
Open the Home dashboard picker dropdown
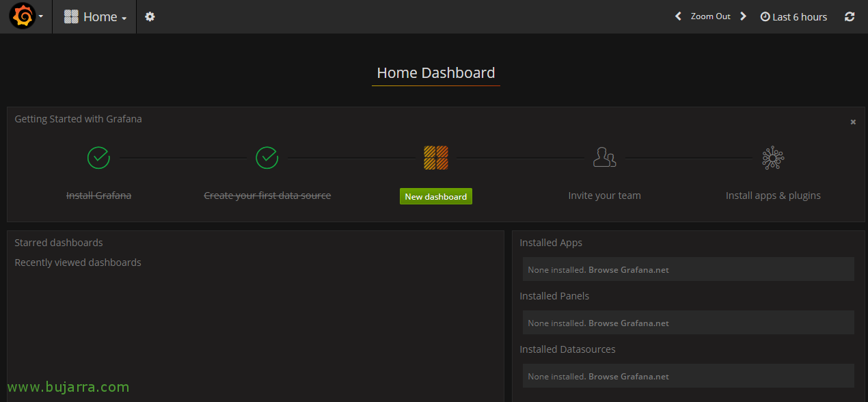(x=95, y=17)
